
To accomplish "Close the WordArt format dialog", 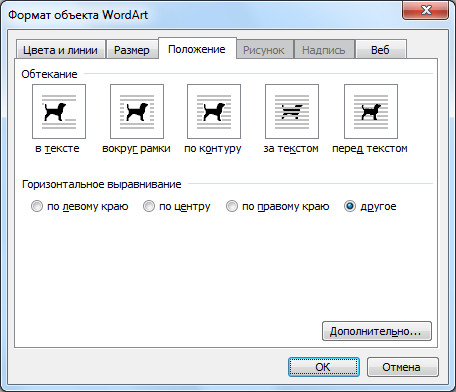I will (x=425, y=11).
